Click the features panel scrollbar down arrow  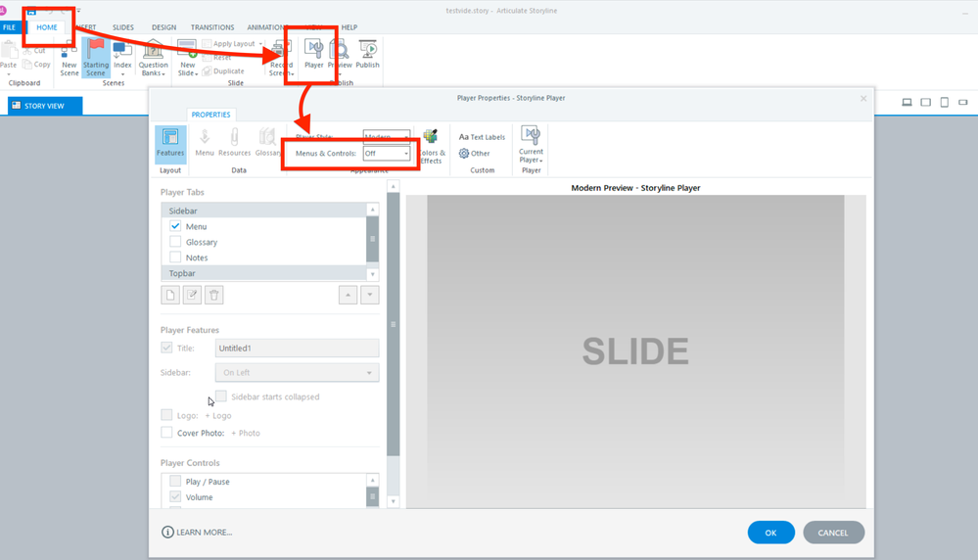click(393, 501)
